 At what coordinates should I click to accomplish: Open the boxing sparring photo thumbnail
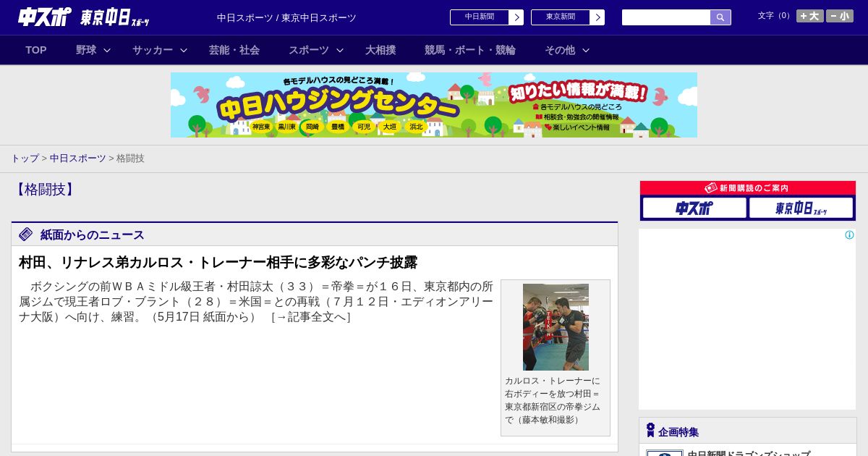[556, 327]
